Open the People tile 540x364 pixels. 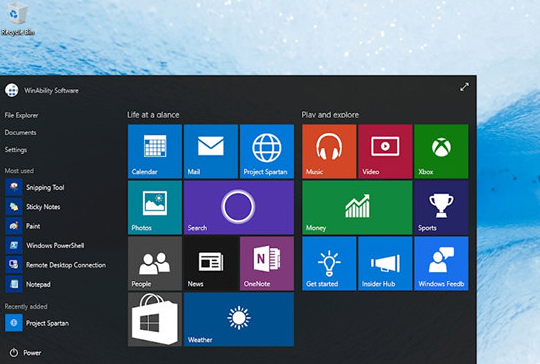155,263
